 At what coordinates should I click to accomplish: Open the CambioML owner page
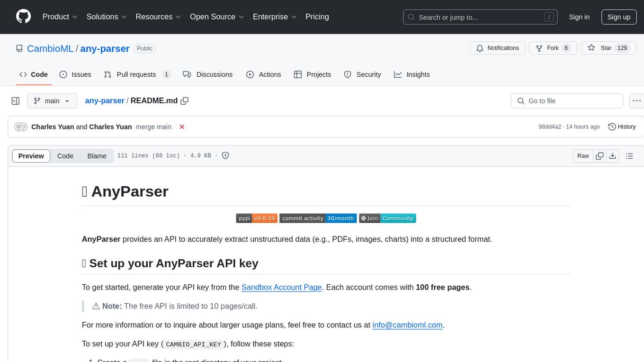click(x=50, y=48)
